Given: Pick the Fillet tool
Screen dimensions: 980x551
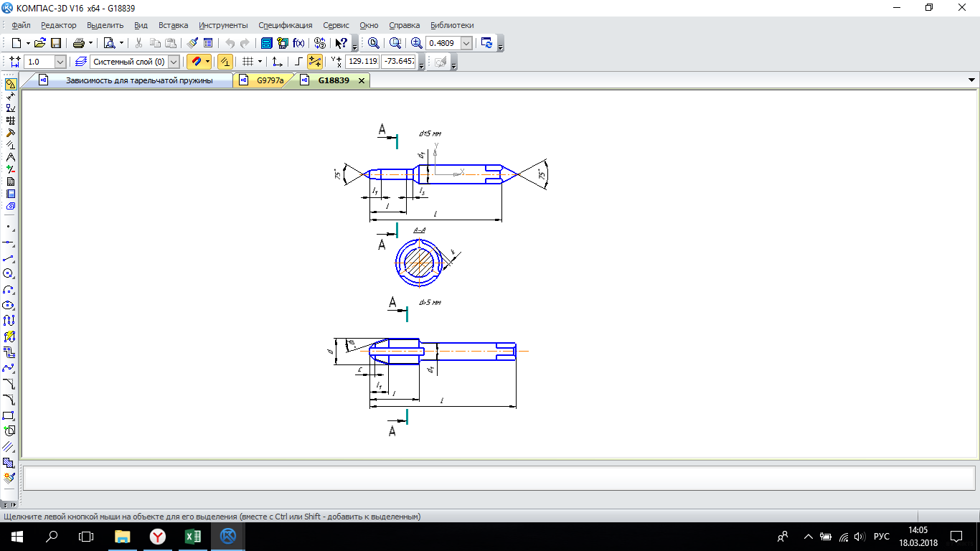Looking at the screenshot, I should 9,400.
